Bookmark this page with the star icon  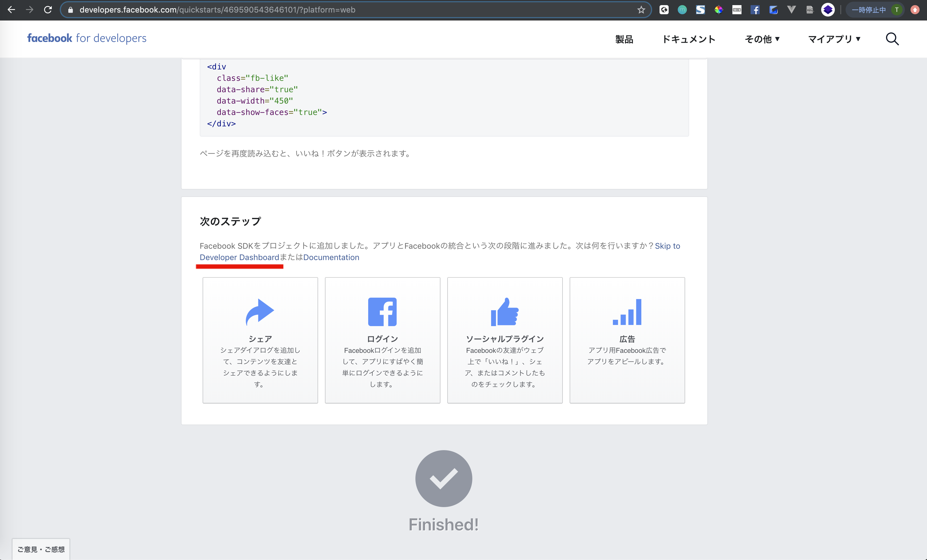click(641, 10)
